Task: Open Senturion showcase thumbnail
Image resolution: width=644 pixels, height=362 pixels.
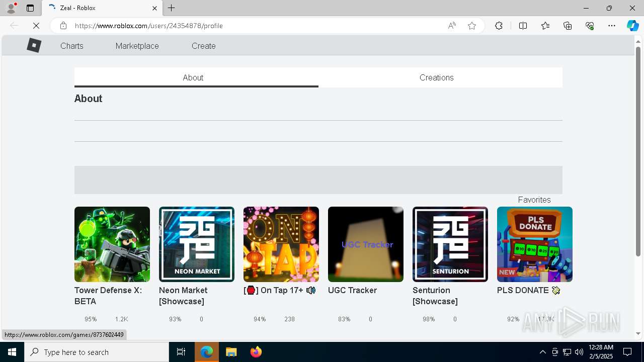Action: click(450, 244)
